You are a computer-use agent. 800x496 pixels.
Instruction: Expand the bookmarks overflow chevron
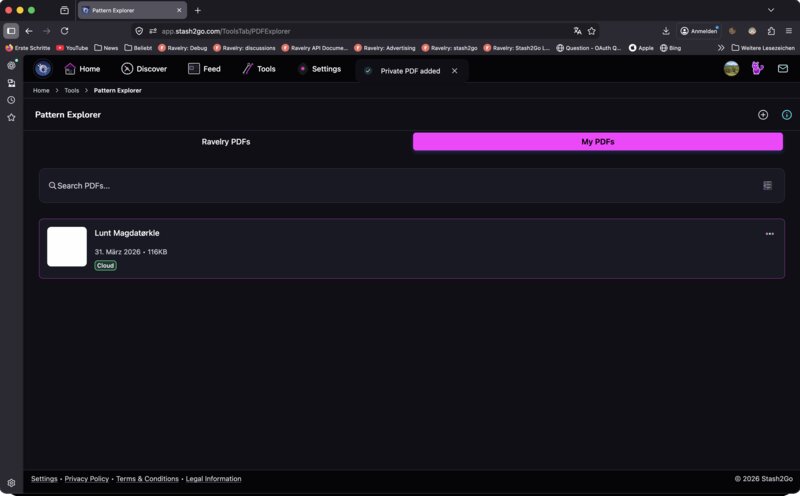coord(721,47)
